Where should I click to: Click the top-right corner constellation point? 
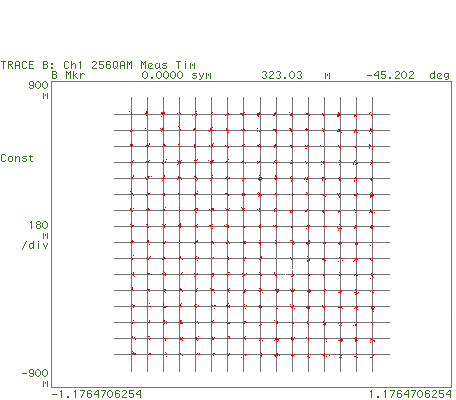click(x=372, y=114)
